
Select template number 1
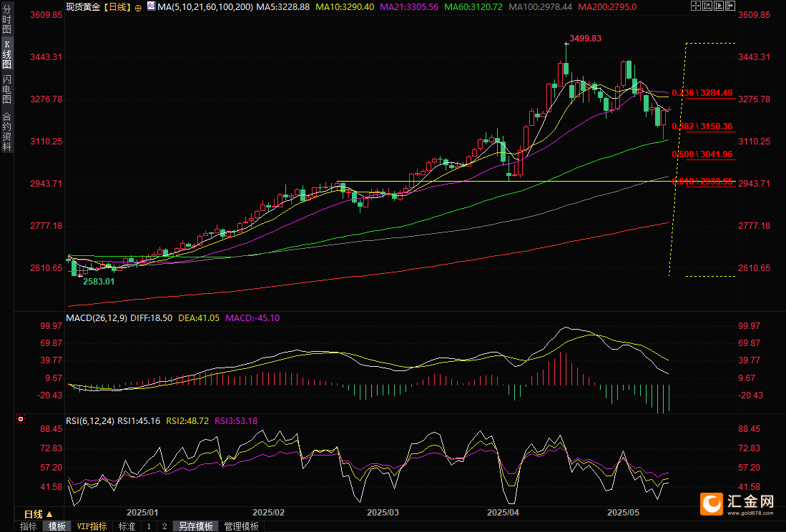149,526
